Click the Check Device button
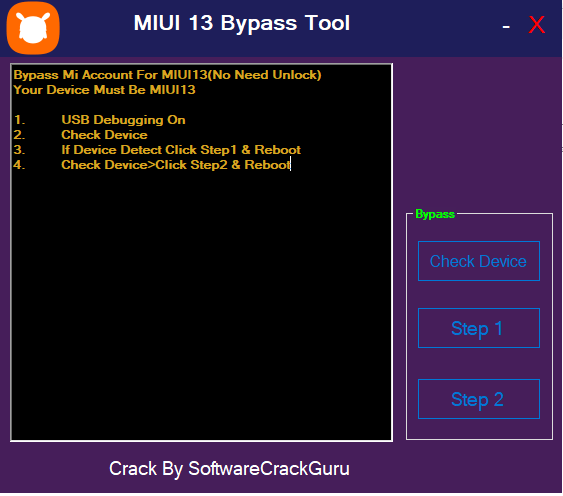 coord(479,261)
